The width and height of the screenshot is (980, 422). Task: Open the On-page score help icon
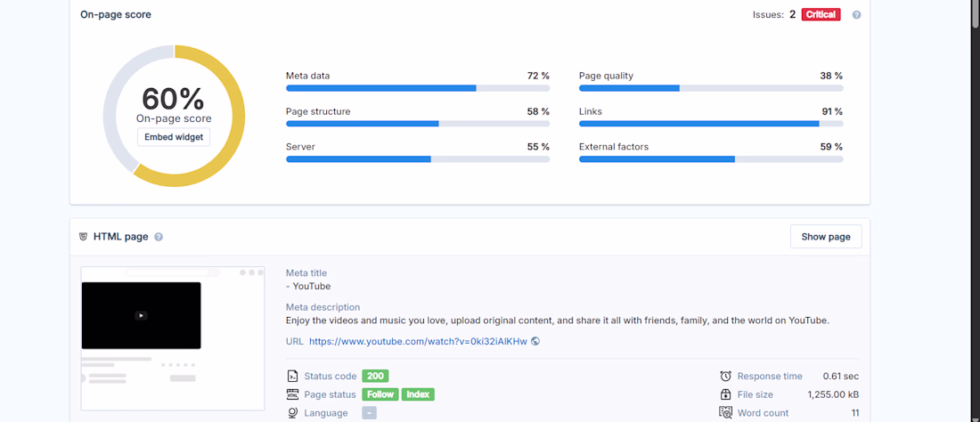[x=856, y=14]
